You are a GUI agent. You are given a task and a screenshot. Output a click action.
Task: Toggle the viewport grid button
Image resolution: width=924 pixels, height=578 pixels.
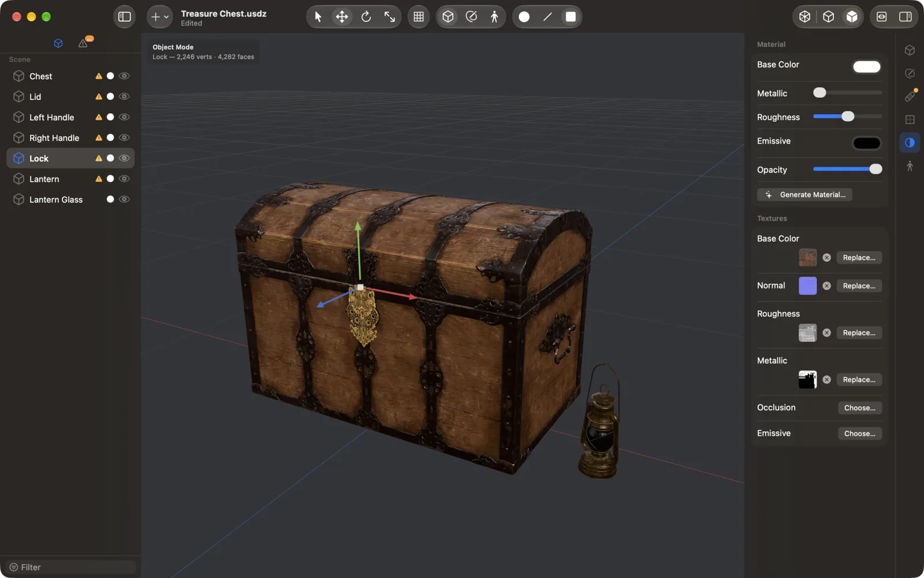pos(419,17)
